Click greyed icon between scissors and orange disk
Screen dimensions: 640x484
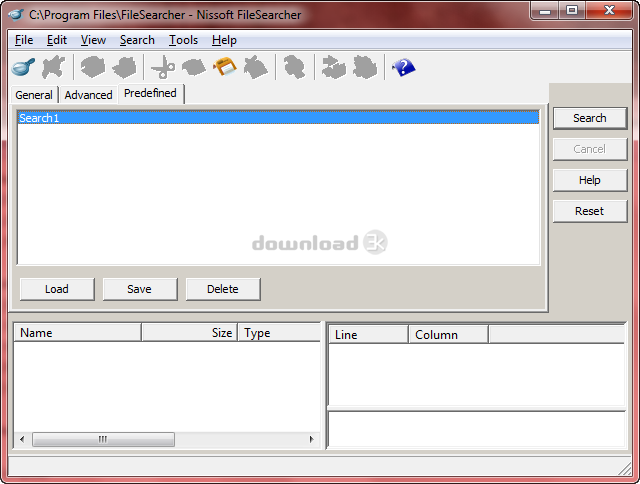[194, 67]
